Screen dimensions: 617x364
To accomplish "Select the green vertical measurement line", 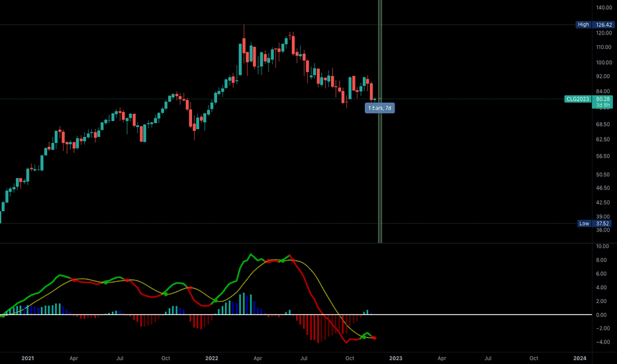I will click(380, 121).
